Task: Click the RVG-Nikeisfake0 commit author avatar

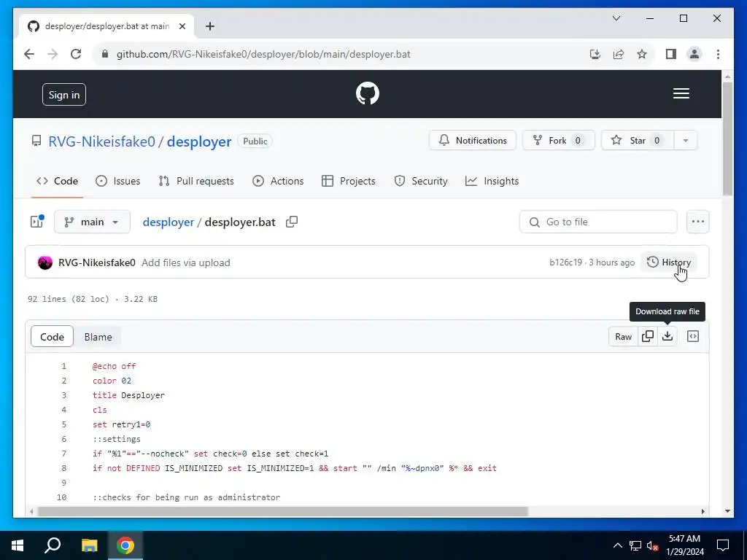Action: [x=45, y=262]
